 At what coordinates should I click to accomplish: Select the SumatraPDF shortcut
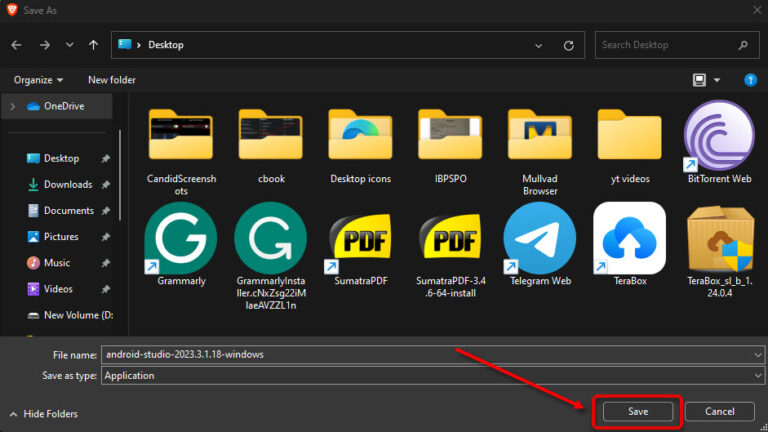(x=360, y=250)
